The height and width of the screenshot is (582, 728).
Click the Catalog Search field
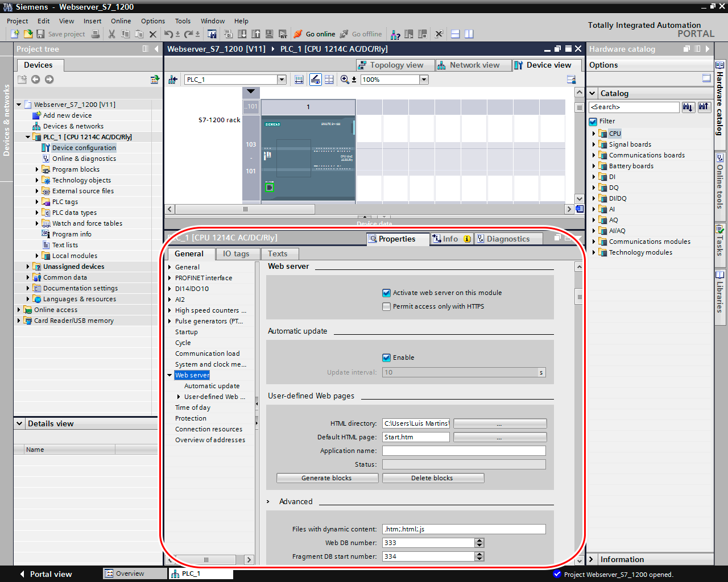click(634, 107)
